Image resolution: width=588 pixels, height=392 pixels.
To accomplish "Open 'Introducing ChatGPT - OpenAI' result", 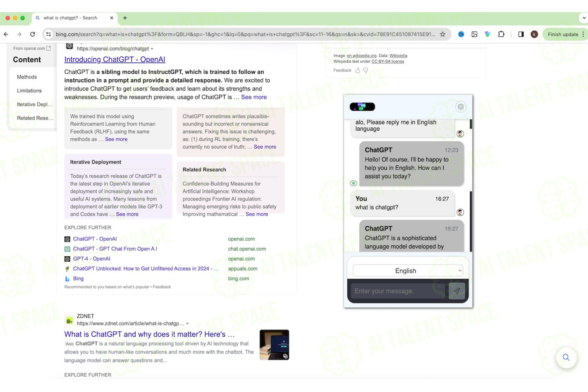I will [x=114, y=60].
